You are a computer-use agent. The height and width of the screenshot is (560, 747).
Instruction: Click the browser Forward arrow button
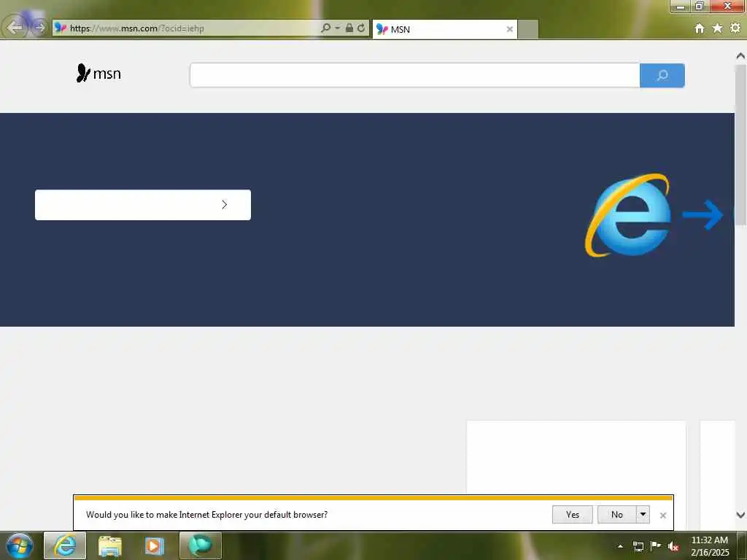point(39,28)
